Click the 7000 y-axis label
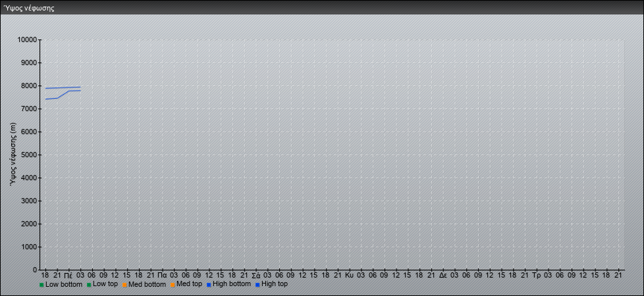The height and width of the screenshot is (296, 644). 29,109
